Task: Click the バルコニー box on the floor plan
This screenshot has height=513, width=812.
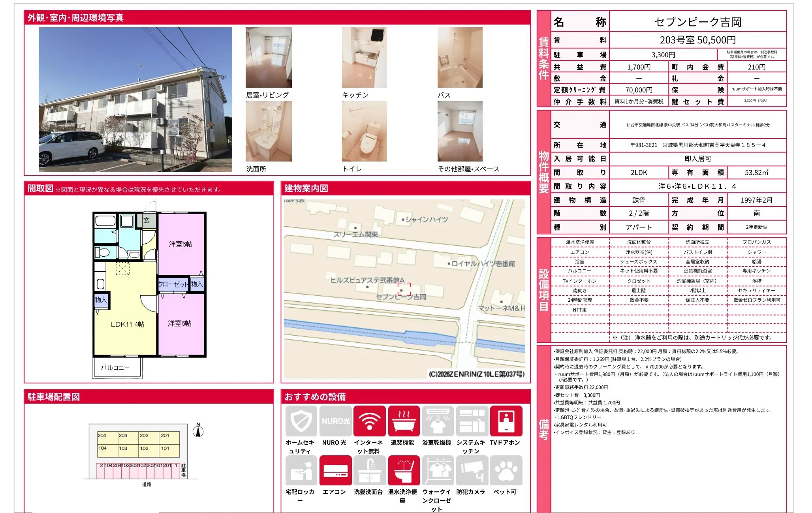Action: (x=117, y=368)
